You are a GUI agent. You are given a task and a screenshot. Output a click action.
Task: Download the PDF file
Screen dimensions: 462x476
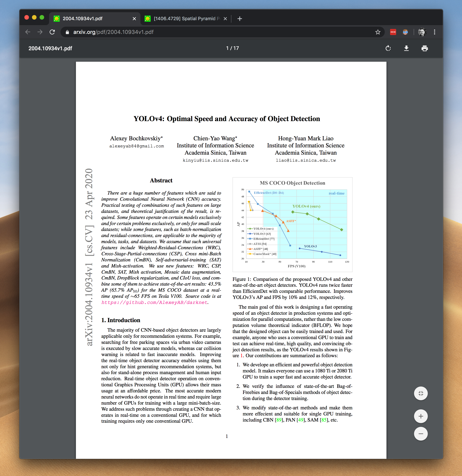406,48
